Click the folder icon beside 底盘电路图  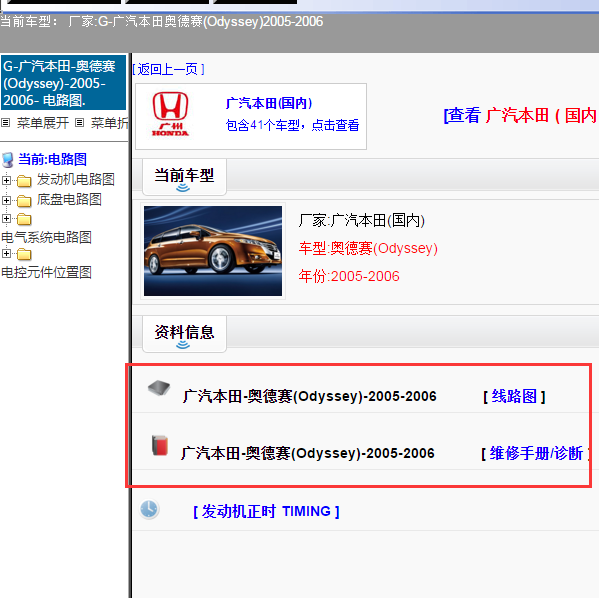pos(24,201)
